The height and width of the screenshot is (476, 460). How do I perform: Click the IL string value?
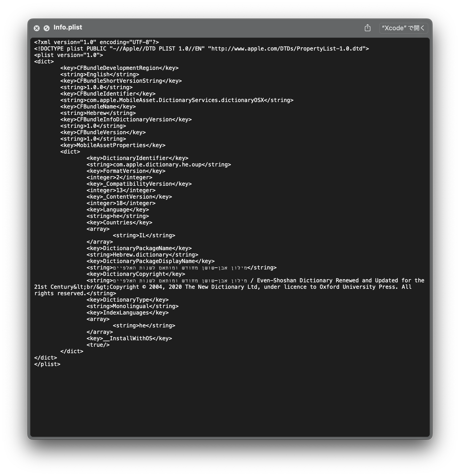click(144, 235)
